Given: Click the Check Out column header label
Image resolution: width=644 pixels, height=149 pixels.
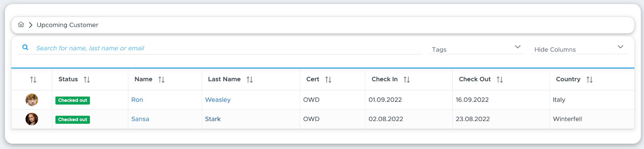Looking at the screenshot, I should tap(475, 79).
